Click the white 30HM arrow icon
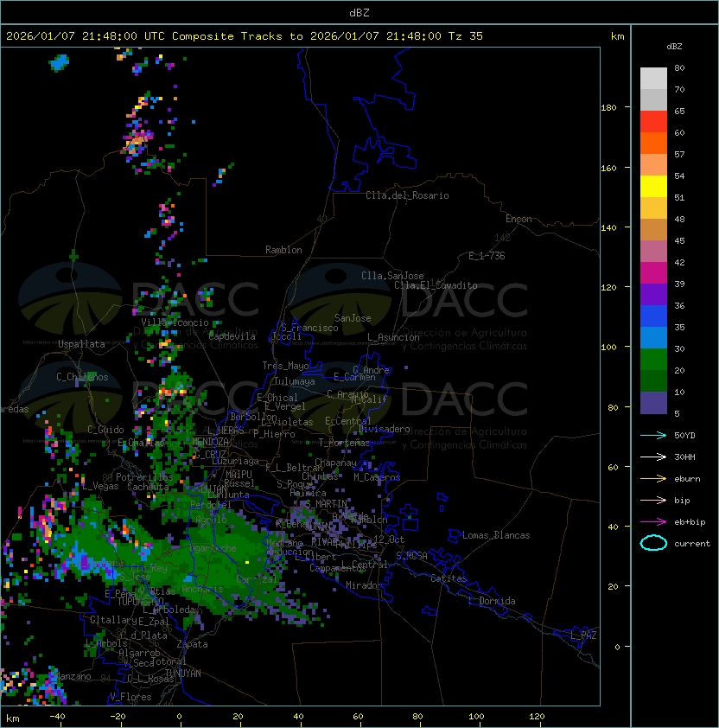This screenshot has height=728, width=719. [653, 457]
